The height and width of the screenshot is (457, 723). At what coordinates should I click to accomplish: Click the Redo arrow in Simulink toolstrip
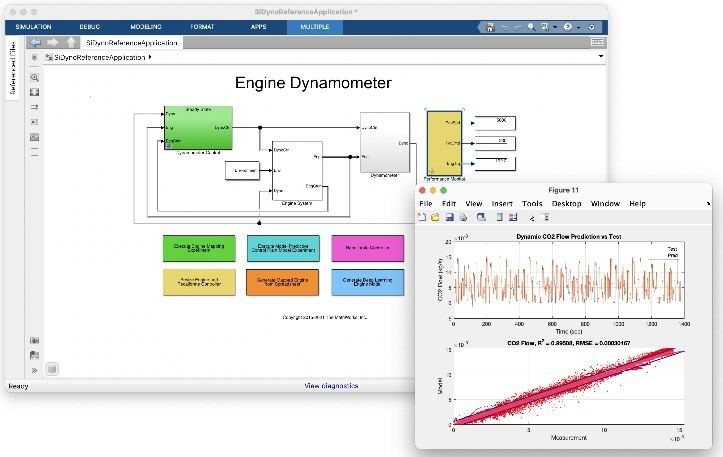click(x=517, y=27)
